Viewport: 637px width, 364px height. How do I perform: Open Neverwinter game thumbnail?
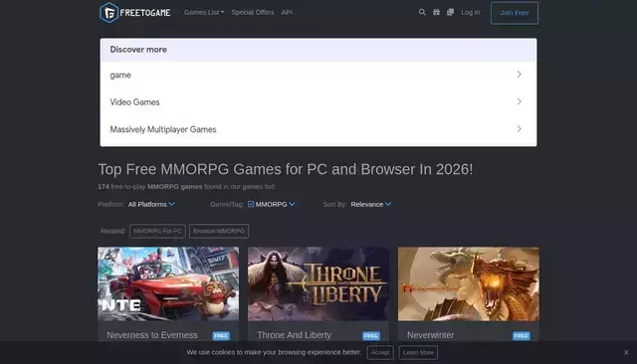click(469, 284)
